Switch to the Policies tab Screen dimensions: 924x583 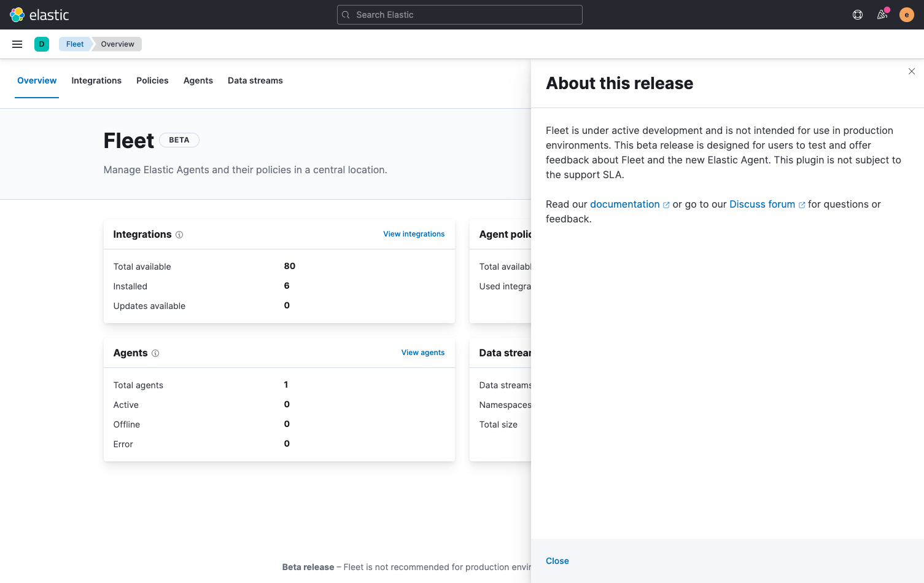point(152,80)
